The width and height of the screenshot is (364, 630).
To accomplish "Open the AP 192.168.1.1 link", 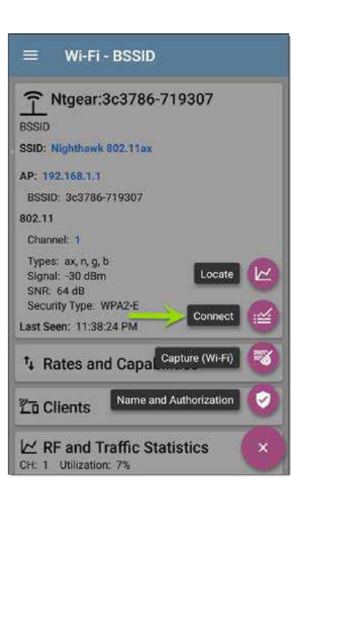I will click(x=72, y=176).
